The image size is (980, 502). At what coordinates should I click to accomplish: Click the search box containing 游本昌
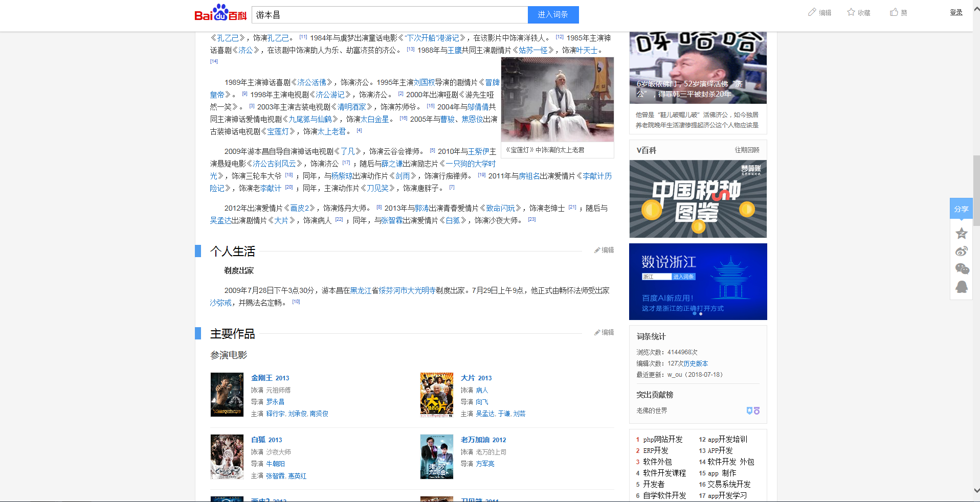pos(390,15)
